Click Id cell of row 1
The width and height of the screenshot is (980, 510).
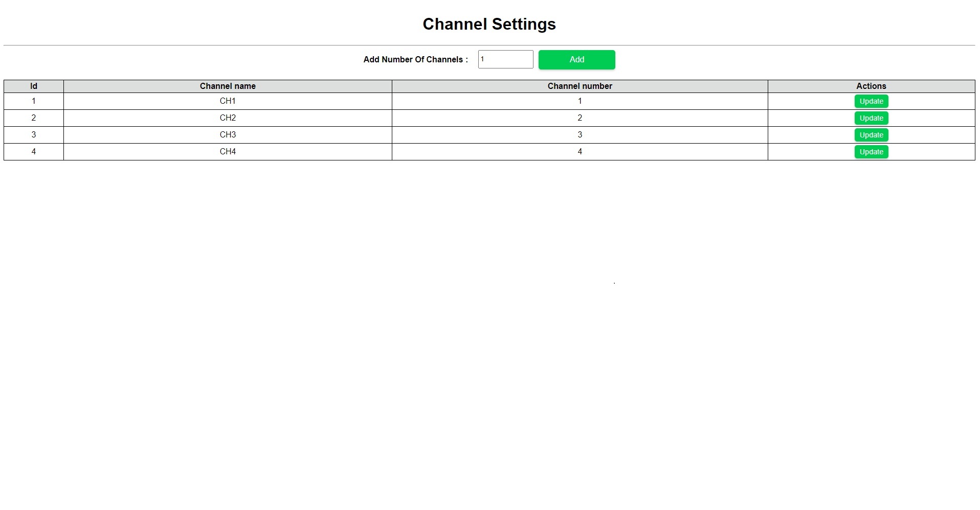pyautogui.click(x=34, y=101)
